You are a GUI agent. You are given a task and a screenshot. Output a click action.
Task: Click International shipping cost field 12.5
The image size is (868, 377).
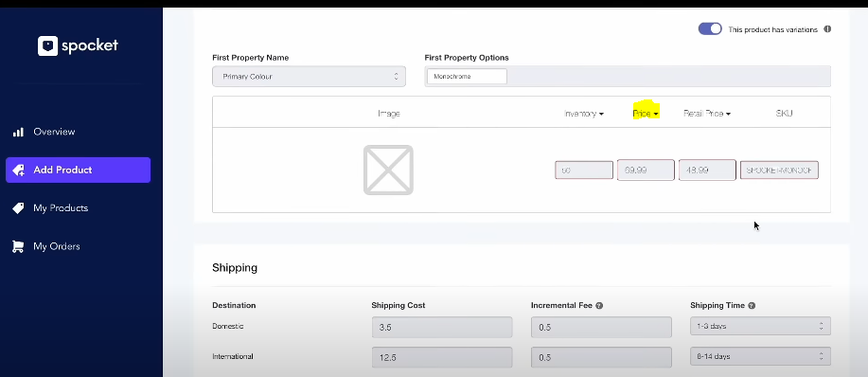pos(442,357)
